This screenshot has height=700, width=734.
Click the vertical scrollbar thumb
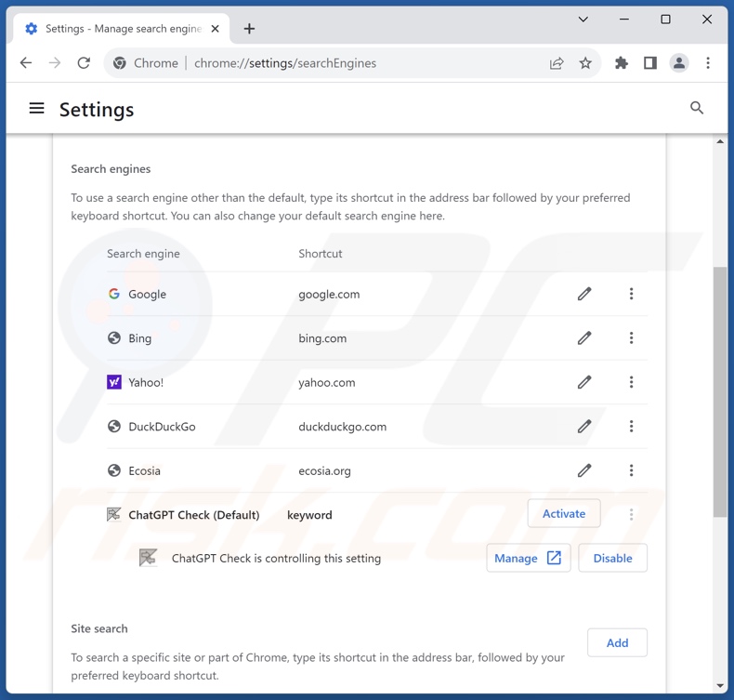[719, 392]
